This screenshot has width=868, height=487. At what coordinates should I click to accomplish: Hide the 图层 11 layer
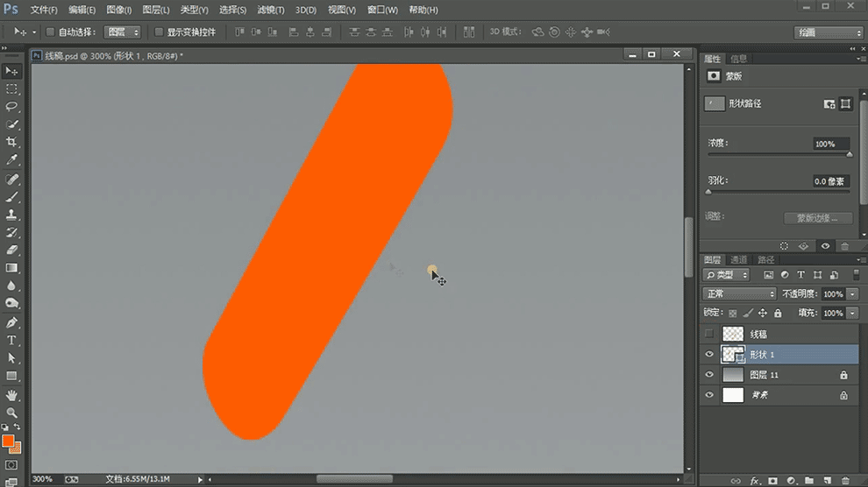(x=709, y=375)
